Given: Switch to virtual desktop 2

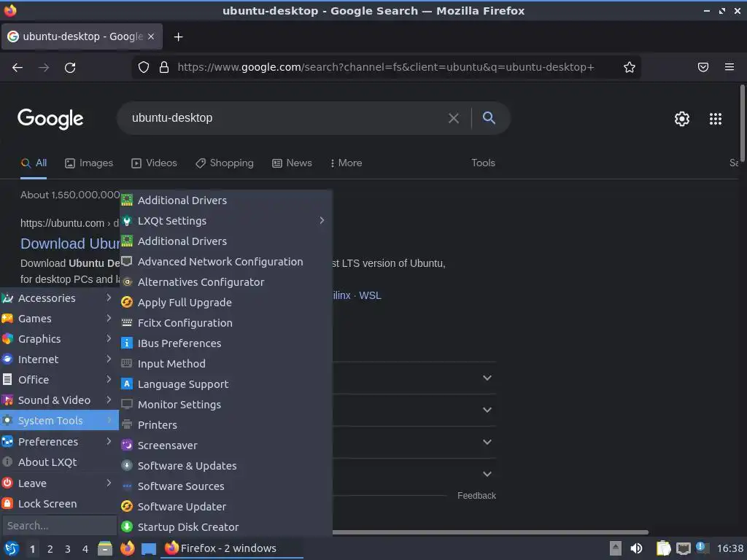Looking at the screenshot, I should [50, 549].
